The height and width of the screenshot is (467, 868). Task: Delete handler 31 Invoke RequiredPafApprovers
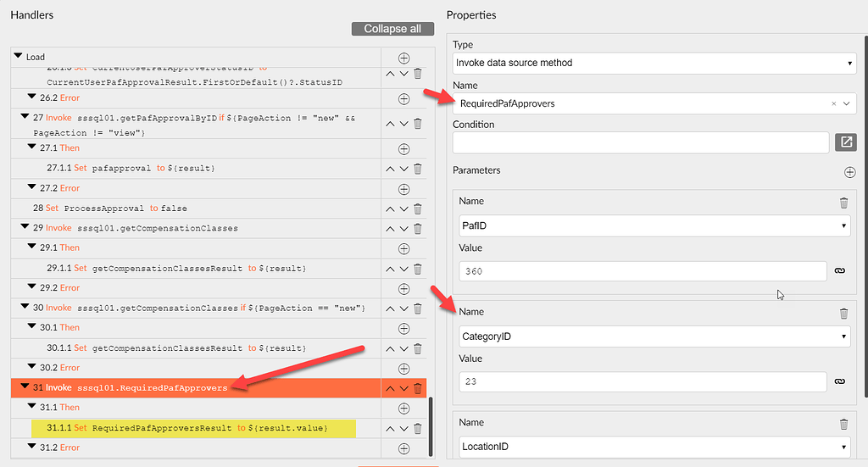pyautogui.click(x=418, y=388)
